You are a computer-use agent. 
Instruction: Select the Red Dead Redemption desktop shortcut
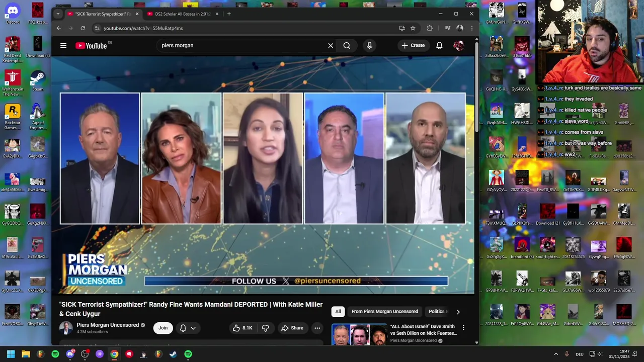[13, 50]
